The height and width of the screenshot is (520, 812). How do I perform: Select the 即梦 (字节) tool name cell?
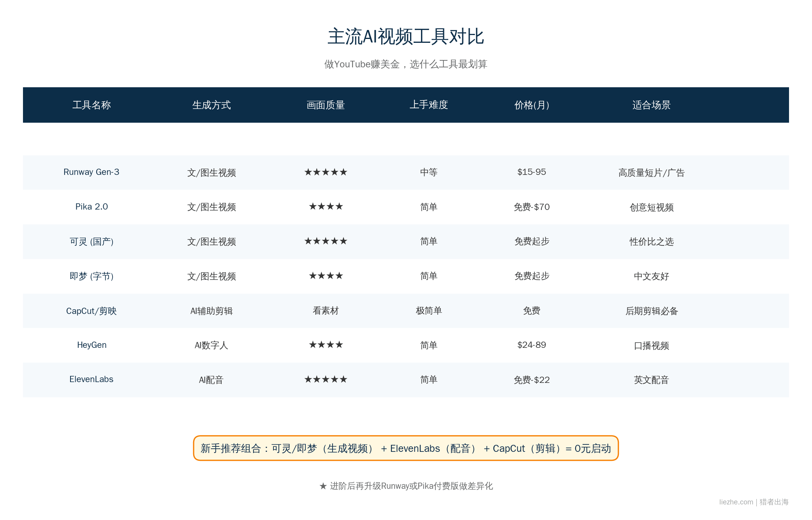point(92,276)
